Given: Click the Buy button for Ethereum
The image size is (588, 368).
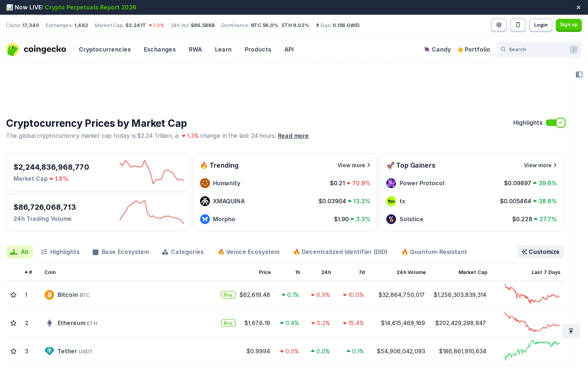Looking at the screenshot, I should (x=228, y=323).
